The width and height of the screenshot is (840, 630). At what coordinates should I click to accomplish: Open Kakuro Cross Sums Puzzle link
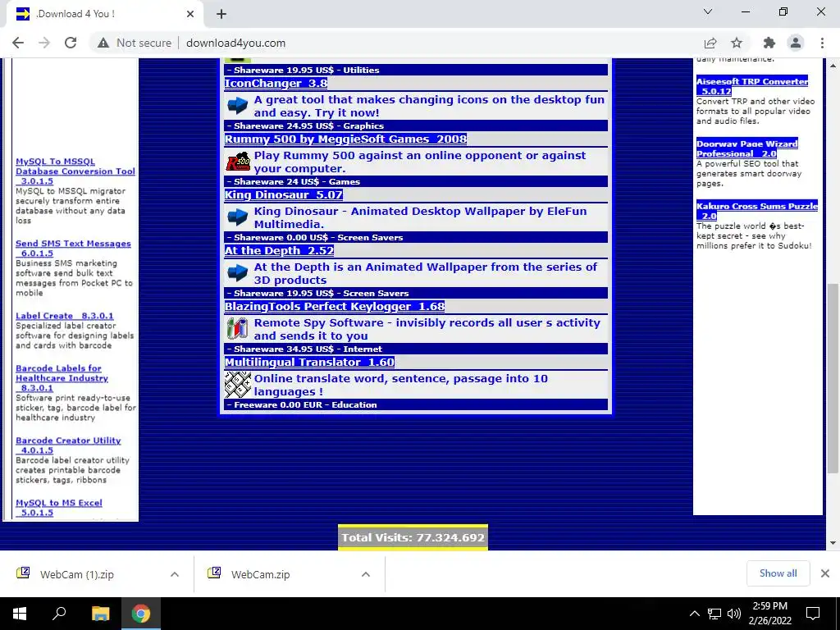(x=757, y=211)
